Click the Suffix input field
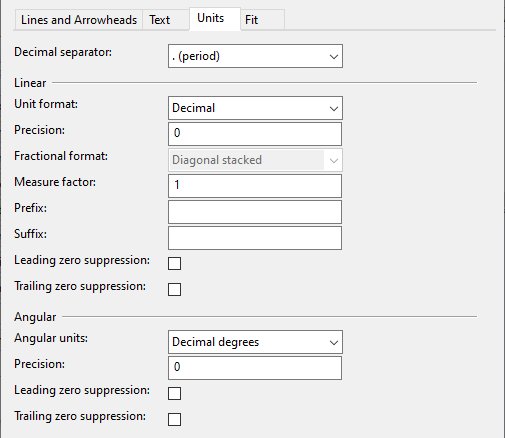The height and width of the screenshot is (438, 505). (x=255, y=238)
